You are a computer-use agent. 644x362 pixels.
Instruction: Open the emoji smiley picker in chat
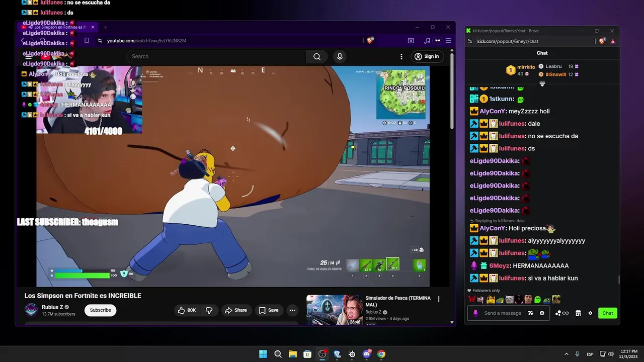[542, 313]
